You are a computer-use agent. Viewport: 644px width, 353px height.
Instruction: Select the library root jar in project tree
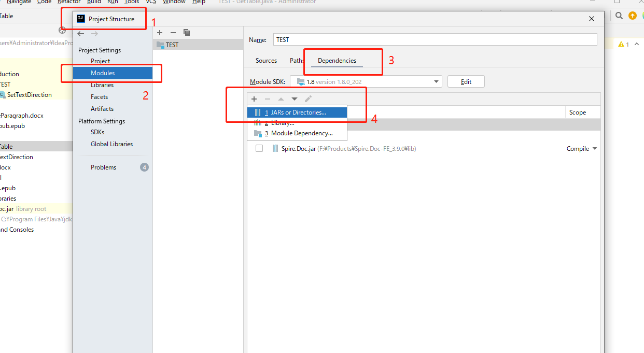click(x=23, y=209)
